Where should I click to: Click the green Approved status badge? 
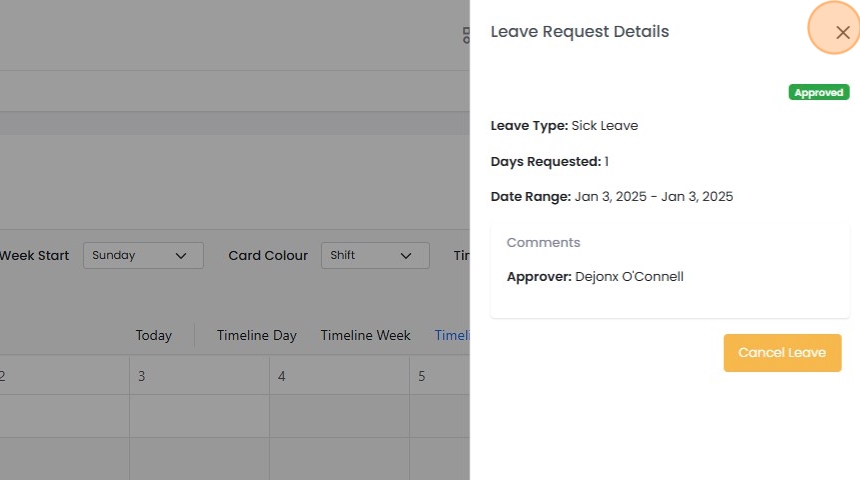click(x=819, y=93)
